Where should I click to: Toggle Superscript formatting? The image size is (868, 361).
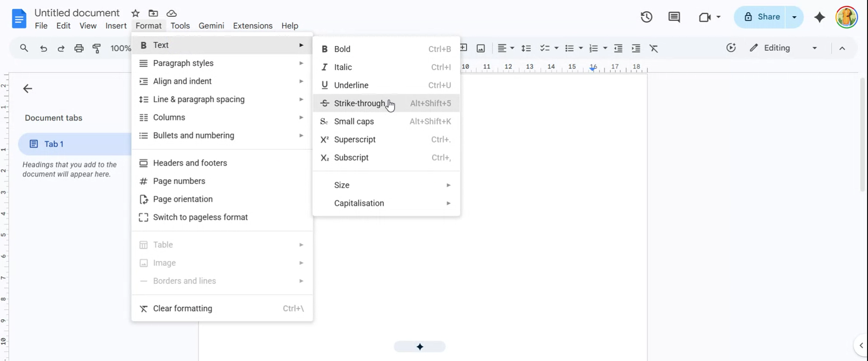[x=386, y=139]
